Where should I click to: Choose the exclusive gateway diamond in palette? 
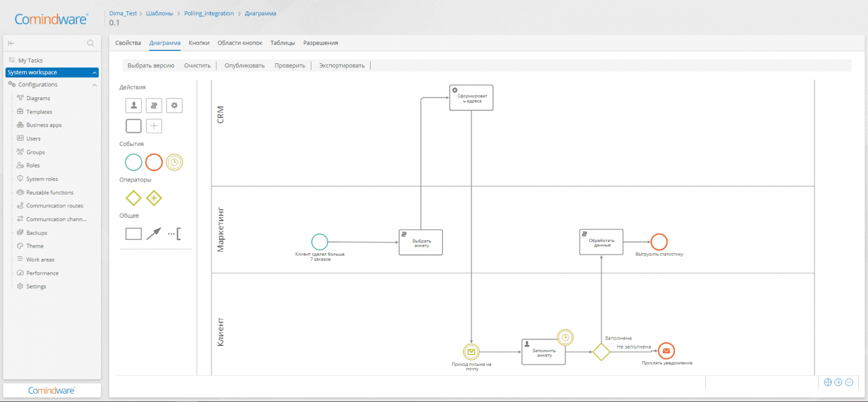tap(133, 198)
